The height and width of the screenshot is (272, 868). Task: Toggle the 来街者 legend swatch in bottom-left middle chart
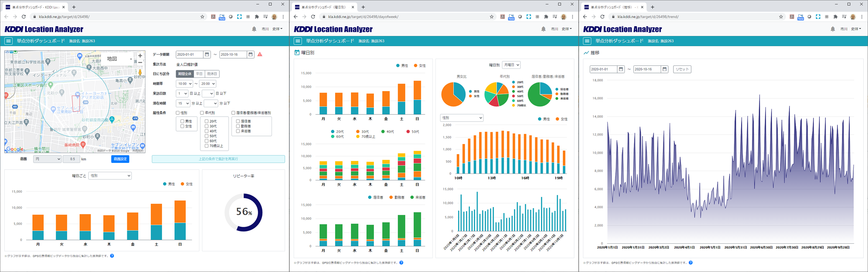[412, 197]
